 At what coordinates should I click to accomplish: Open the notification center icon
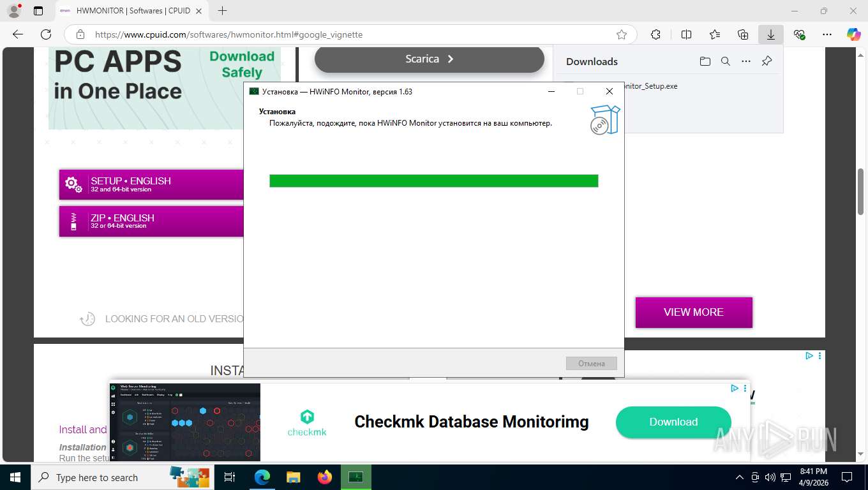tap(847, 477)
